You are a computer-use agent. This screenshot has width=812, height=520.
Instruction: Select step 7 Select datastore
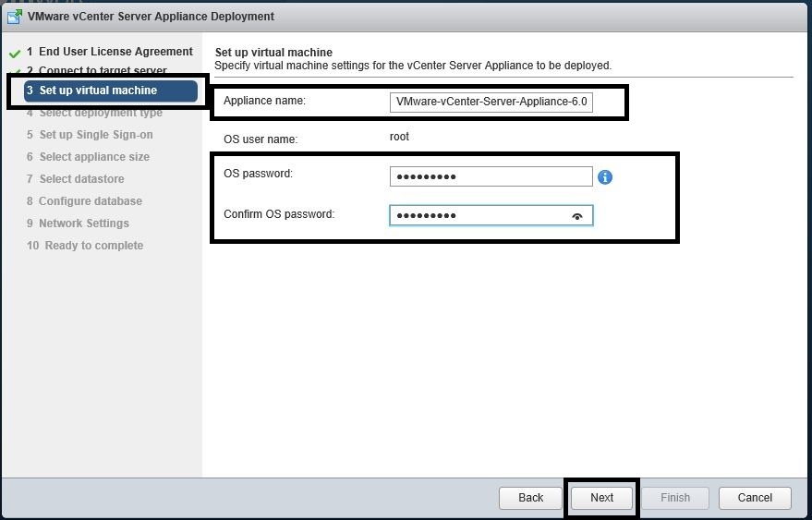(81, 179)
